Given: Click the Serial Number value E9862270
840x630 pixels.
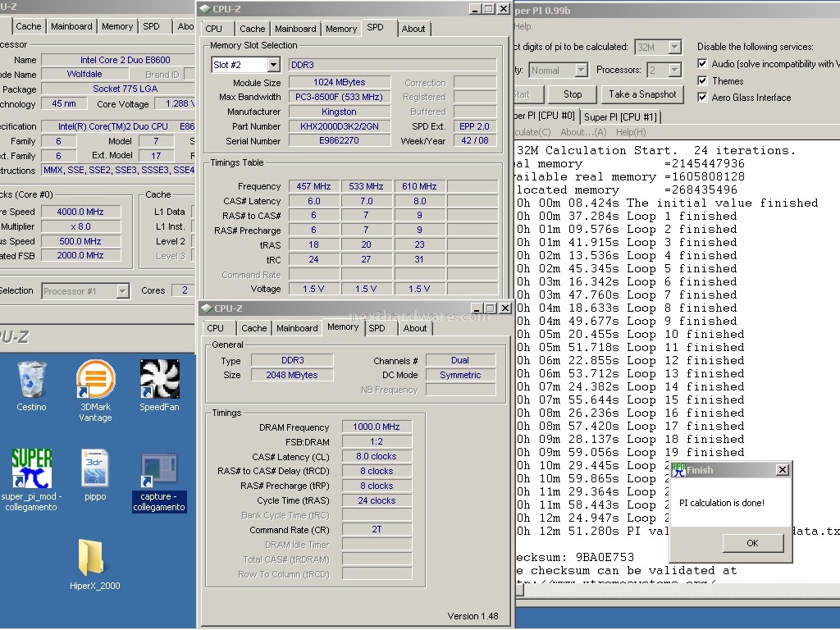Looking at the screenshot, I should click(339, 140).
